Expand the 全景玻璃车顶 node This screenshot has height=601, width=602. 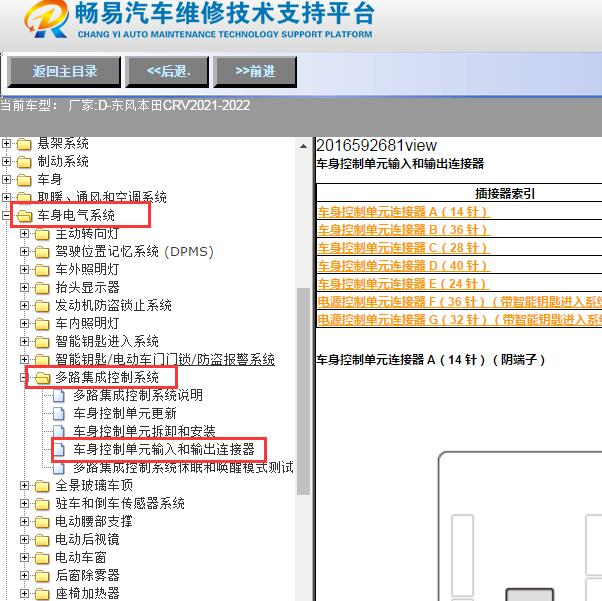click(x=24, y=486)
